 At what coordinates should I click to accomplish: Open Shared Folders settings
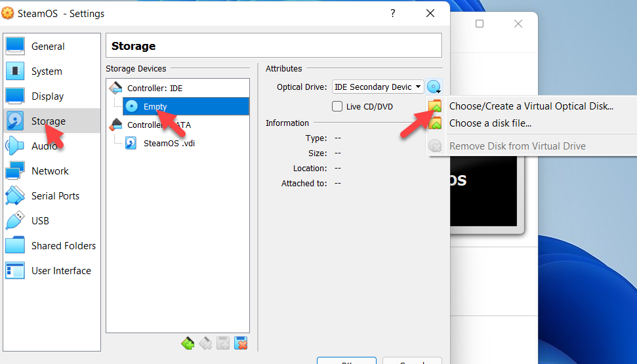point(63,246)
